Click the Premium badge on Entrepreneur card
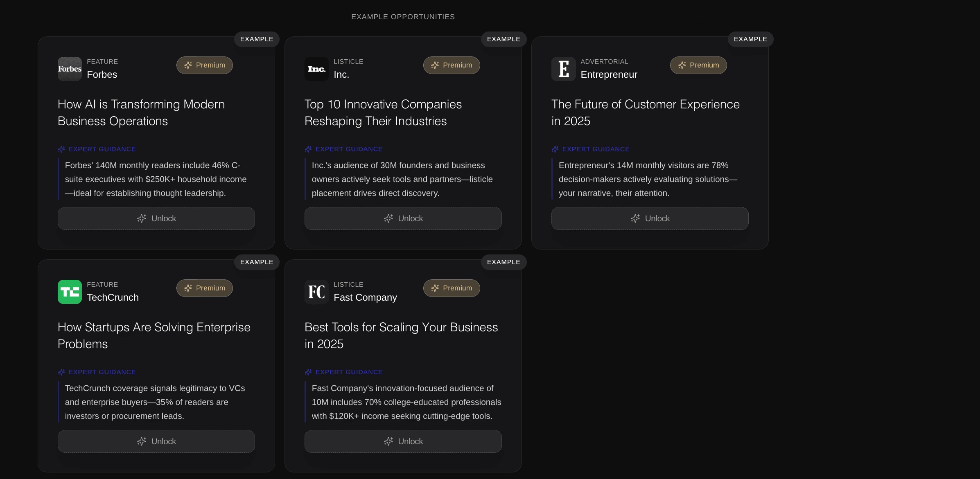980x479 pixels. (x=698, y=65)
